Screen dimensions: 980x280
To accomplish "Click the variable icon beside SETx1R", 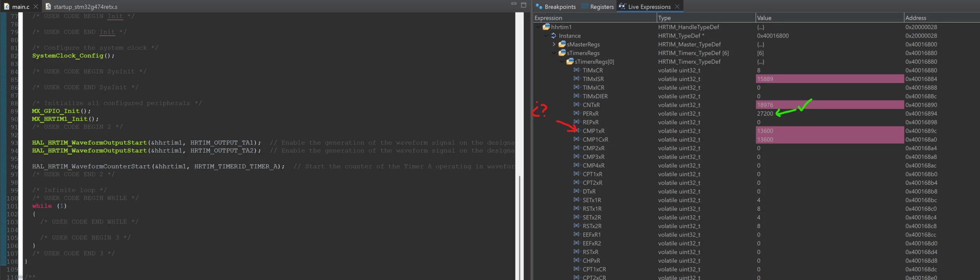I will (577, 200).
